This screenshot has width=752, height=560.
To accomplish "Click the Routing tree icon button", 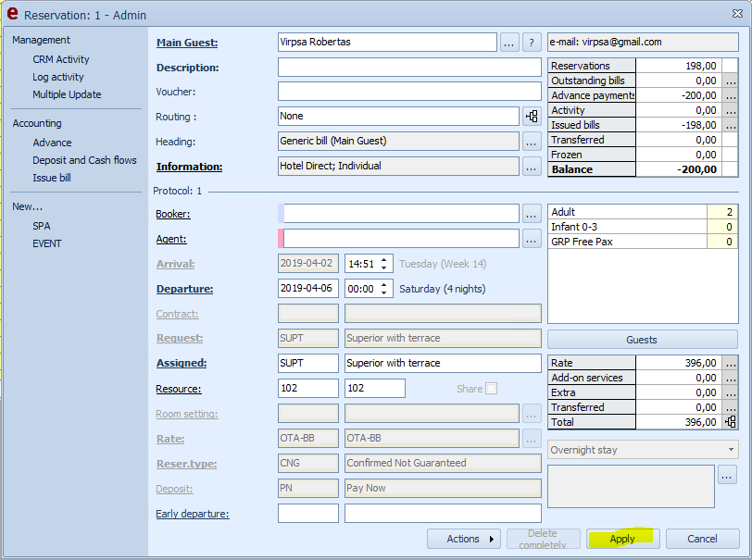I will (x=532, y=117).
